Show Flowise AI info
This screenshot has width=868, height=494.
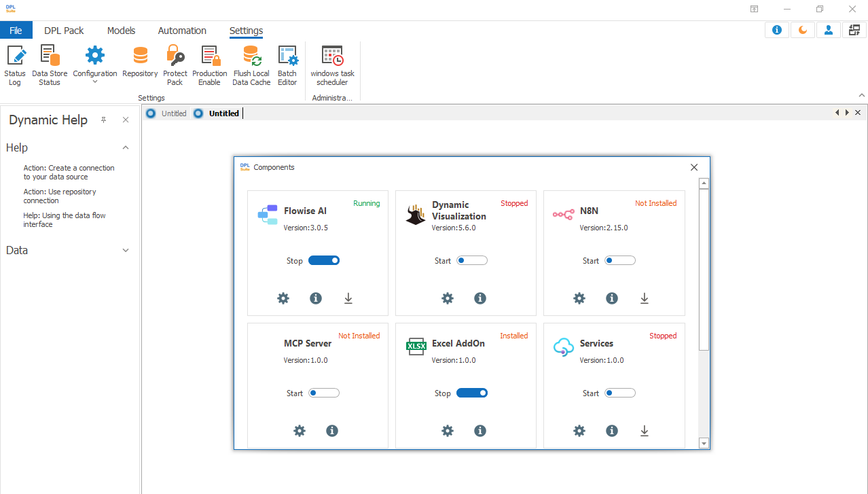316,298
